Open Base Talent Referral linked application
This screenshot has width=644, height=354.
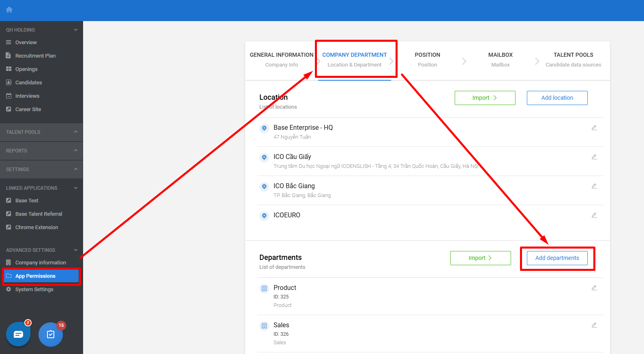tap(39, 214)
